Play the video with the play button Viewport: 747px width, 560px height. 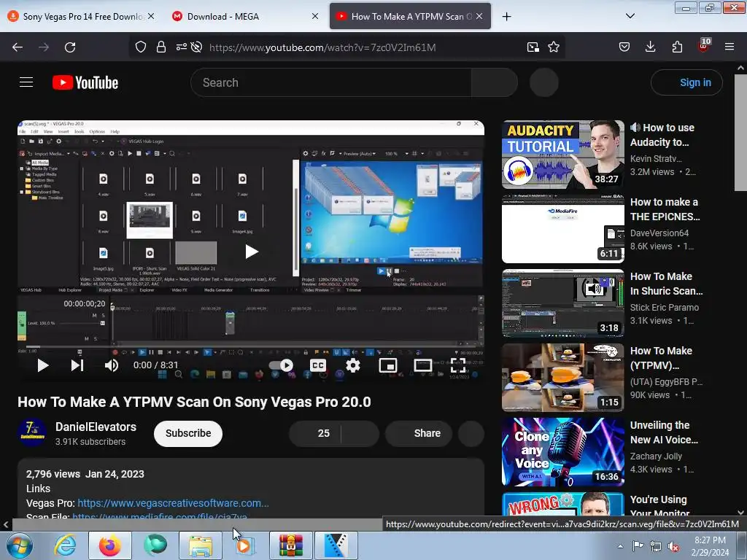(43, 365)
